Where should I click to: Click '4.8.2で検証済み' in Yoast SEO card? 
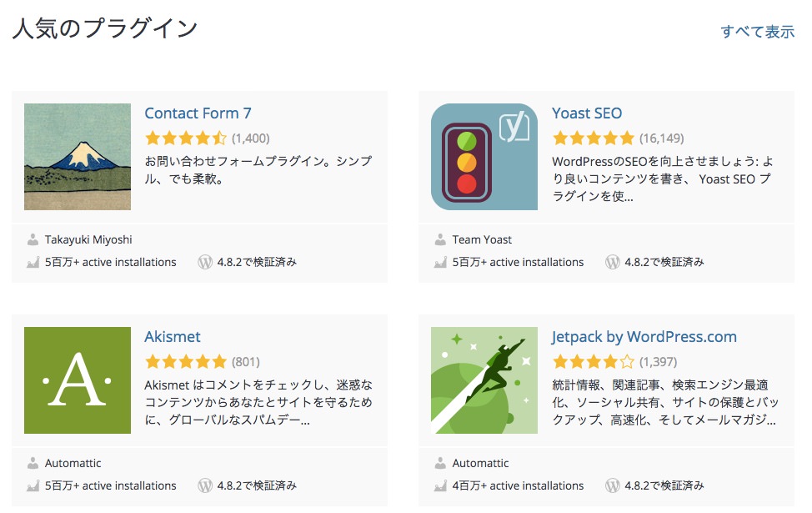pos(664,262)
